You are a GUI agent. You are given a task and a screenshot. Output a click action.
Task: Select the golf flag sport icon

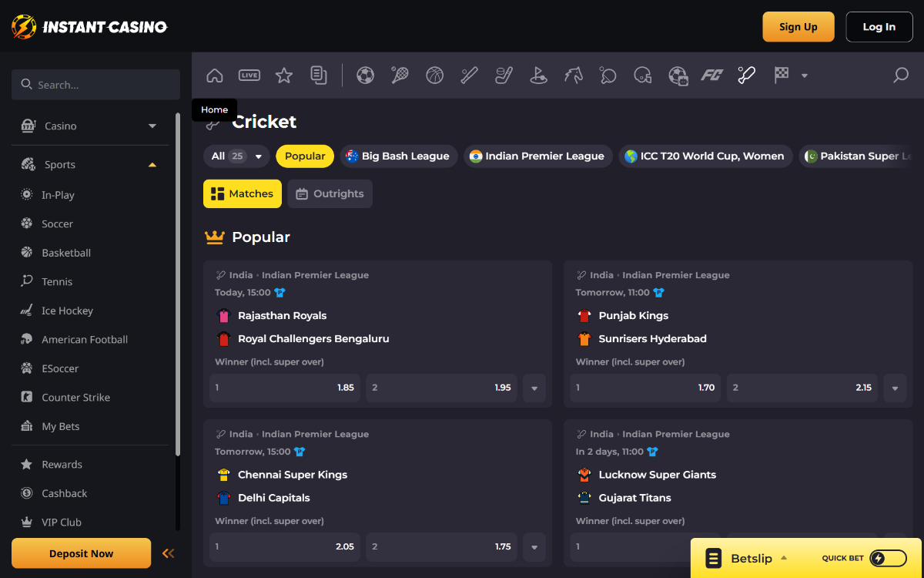pyautogui.click(x=538, y=76)
